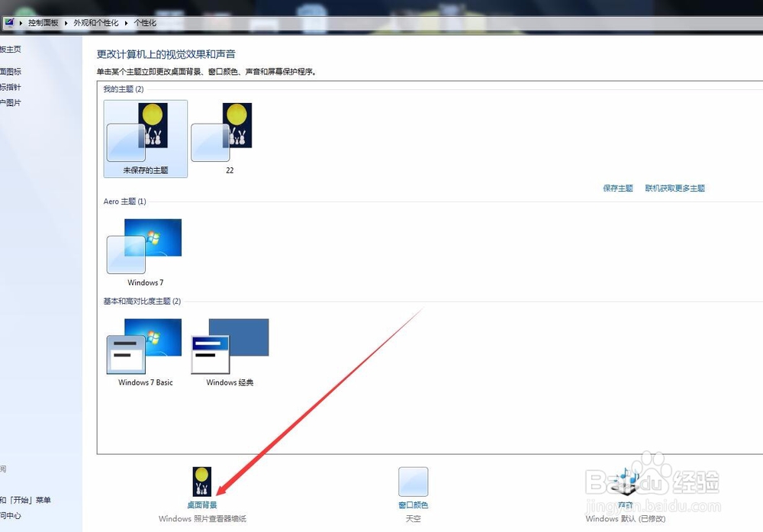Open the control panel home link in sidebar

(11, 49)
